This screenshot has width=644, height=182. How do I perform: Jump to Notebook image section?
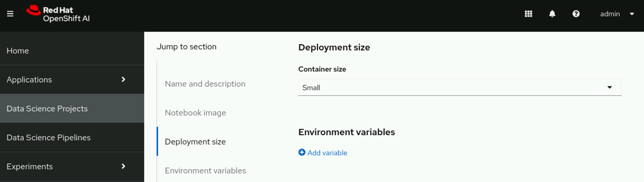coord(195,113)
